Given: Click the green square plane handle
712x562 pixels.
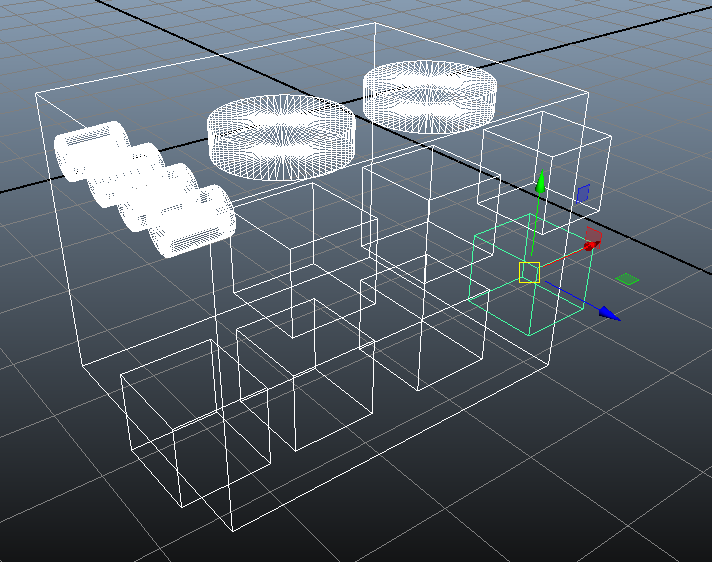Looking at the screenshot, I should click(x=627, y=279).
